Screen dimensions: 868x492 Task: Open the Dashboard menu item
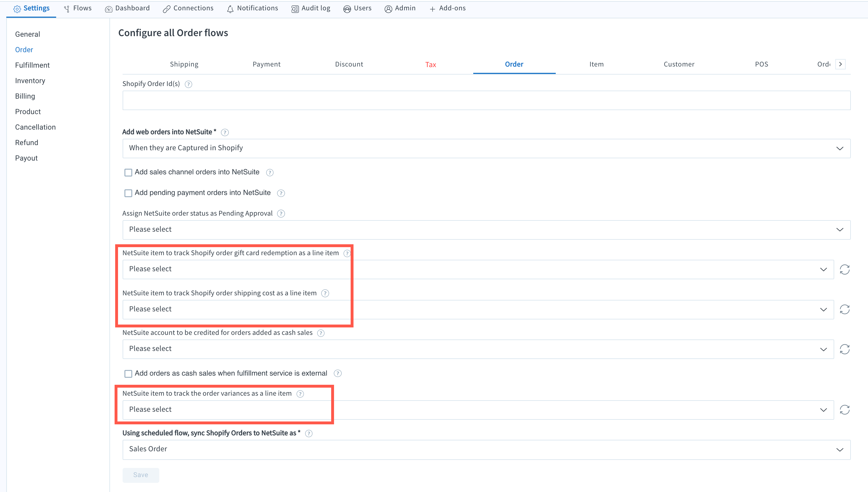pos(127,8)
